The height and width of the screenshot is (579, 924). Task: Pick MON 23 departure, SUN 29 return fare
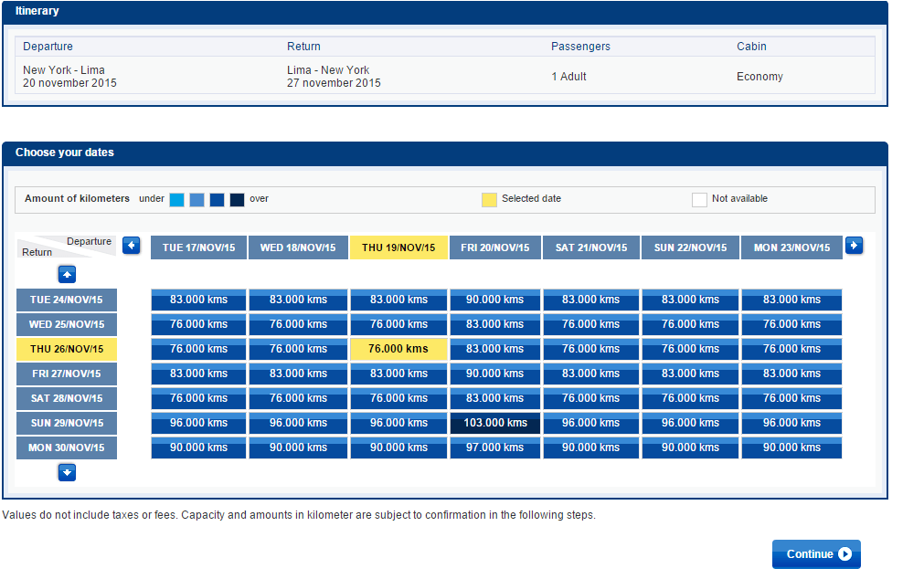click(x=792, y=424)
